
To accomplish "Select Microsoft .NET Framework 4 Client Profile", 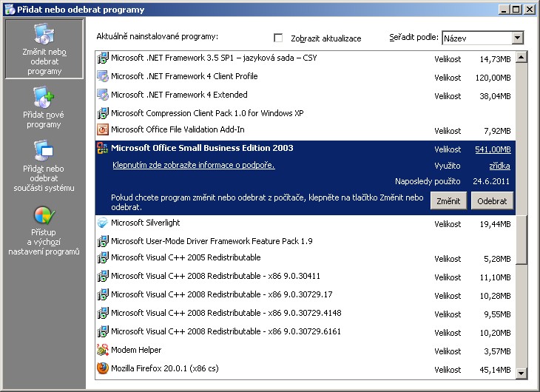I will coord(184,76).
